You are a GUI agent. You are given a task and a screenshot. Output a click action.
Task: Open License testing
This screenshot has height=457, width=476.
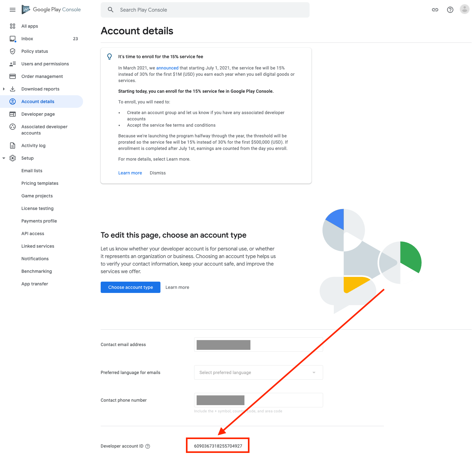[37, 208]
